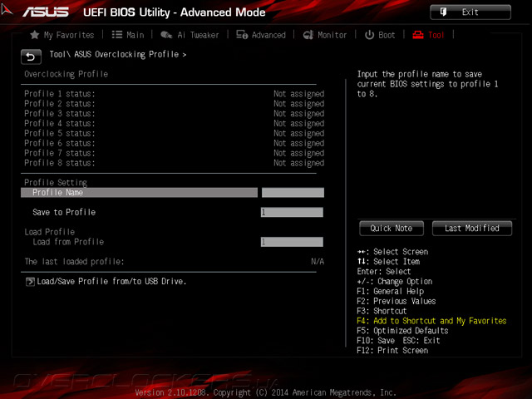The width and height of the screenshot is (532, 399).
Task: Click the F10 Save ESC Exit hint
Action: click(x=398, y=341)
